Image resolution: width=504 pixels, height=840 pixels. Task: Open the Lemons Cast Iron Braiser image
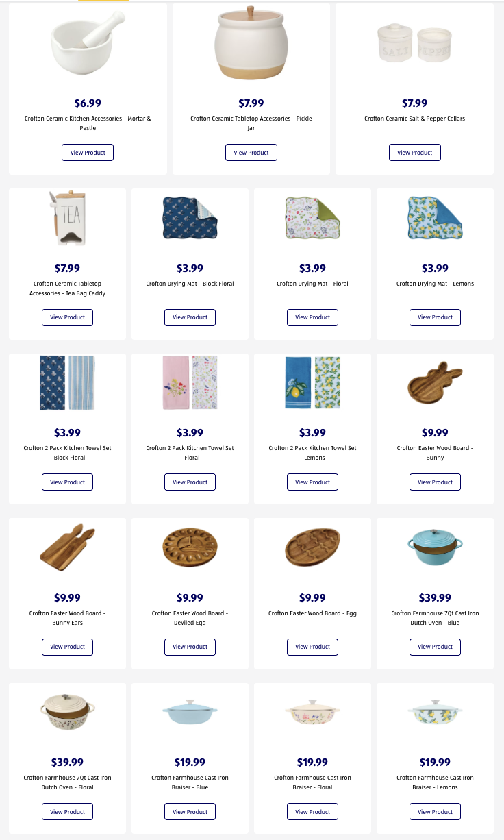[435, 711]
